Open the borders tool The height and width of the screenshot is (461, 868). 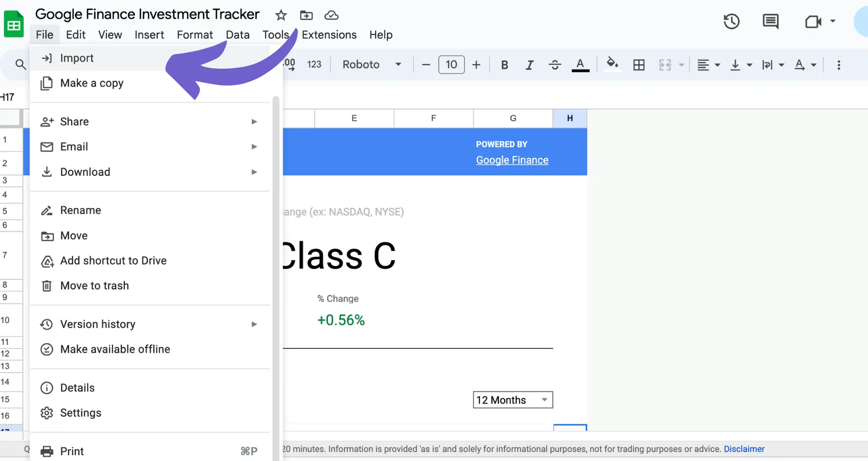click(x=639, y=65)
